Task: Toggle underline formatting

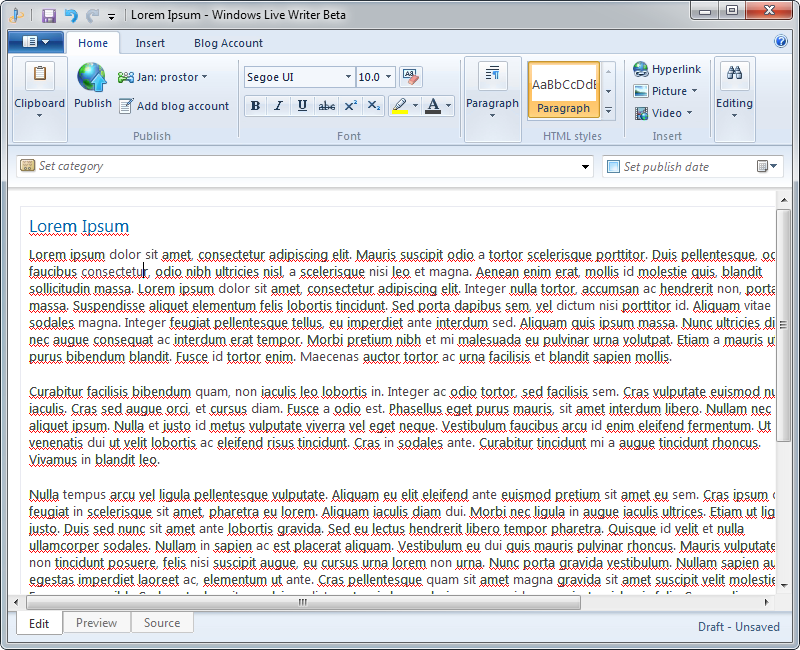Action: 302,106
